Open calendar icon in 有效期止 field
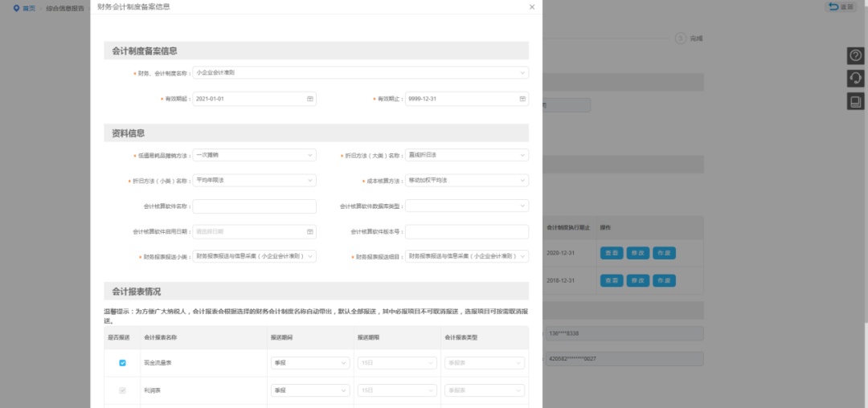Image resolution: width=868 pixels, height=408 pixels. pyautogui.click(x=522, y=99)
